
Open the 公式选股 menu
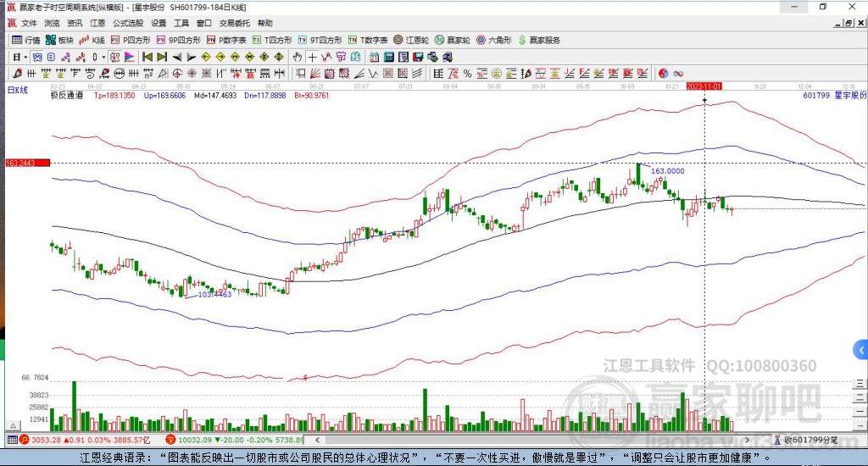[x=128, y=23]
